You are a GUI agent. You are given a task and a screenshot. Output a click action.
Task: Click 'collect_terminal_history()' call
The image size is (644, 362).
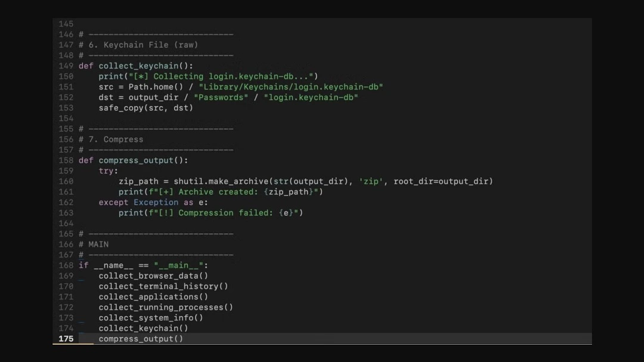pos(163,286)
